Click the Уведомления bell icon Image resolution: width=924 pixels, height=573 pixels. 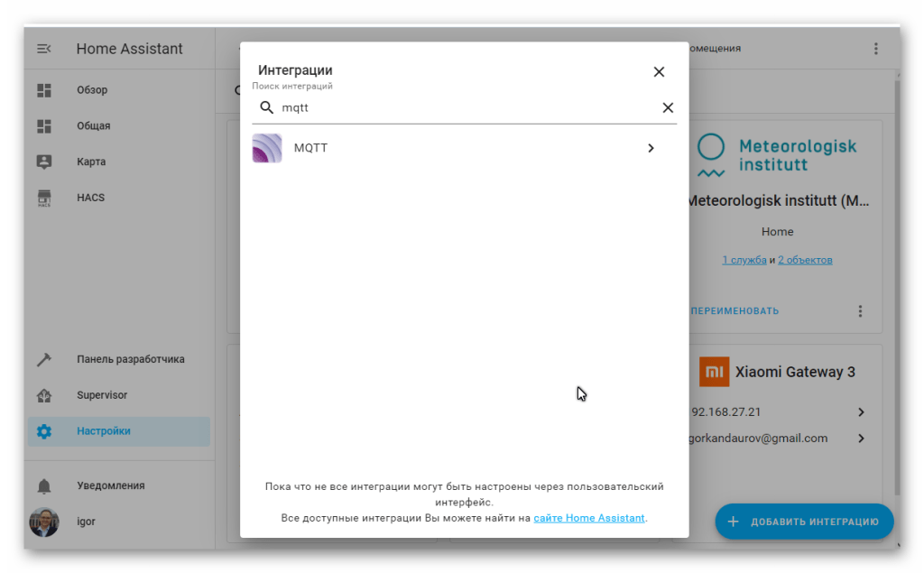coord(43,485)
